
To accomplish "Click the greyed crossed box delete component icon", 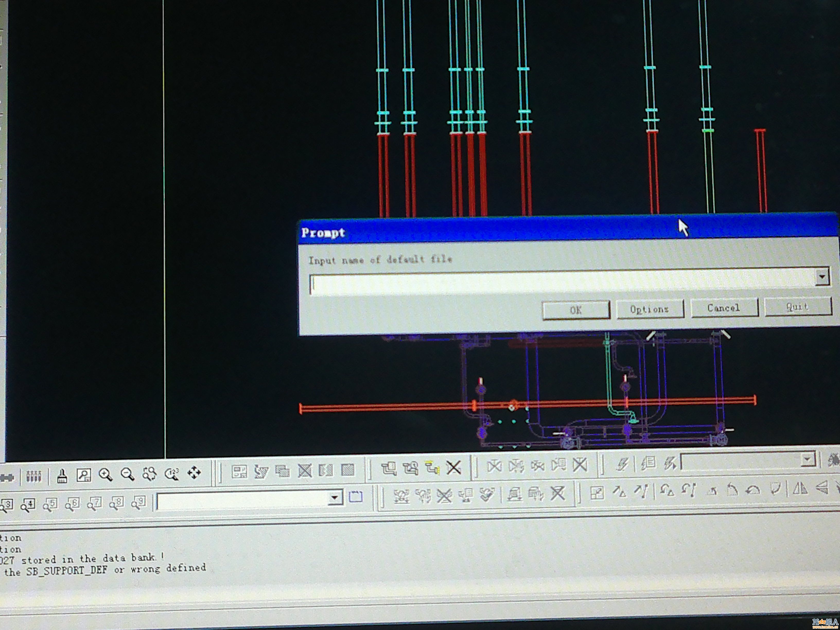I will pyautogui.click(x=580, y=465).
